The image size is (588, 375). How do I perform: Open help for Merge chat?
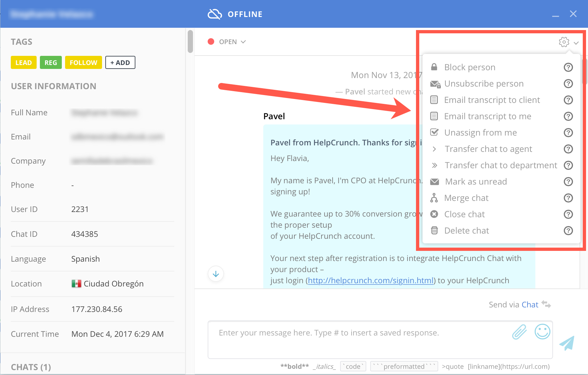click(568, 198)
